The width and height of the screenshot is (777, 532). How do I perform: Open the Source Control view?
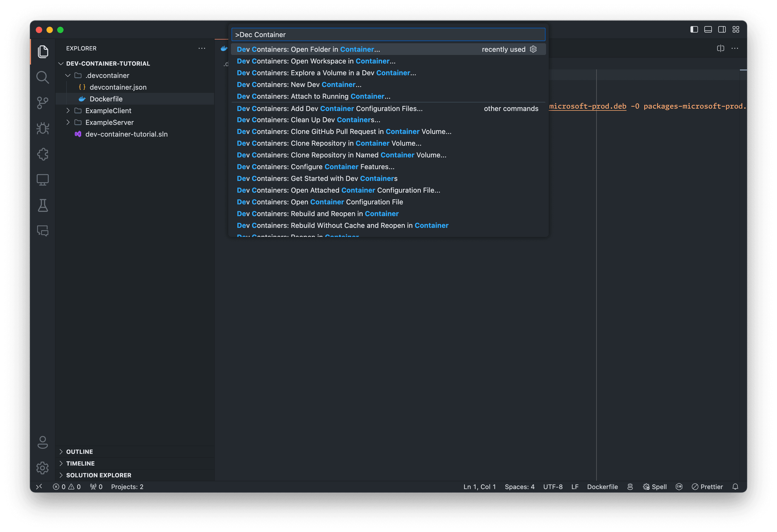click(x=42, y=103)
